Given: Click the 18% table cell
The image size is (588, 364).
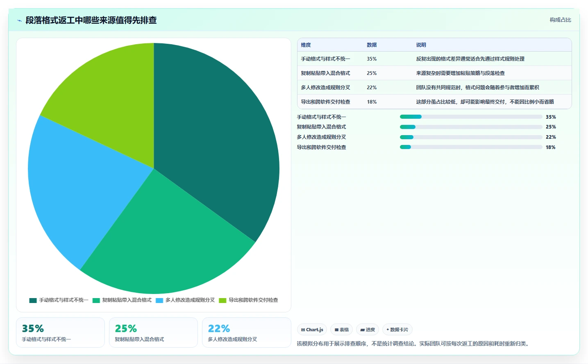Looking at the screenshot, I should [372, 102].
